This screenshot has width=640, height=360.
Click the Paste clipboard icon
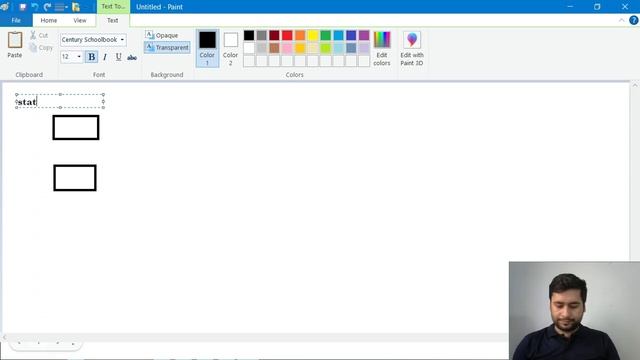[x=15, y=40]
